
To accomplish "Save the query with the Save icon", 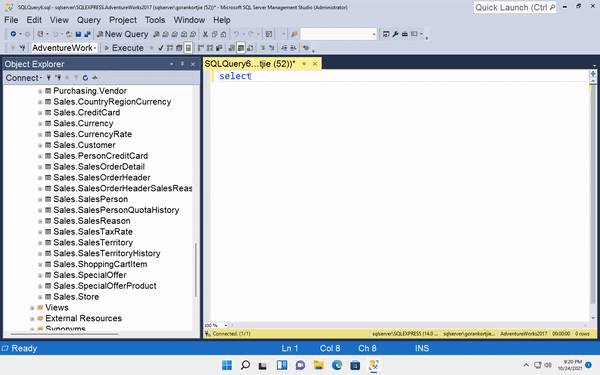I will [x=78, y=34].
